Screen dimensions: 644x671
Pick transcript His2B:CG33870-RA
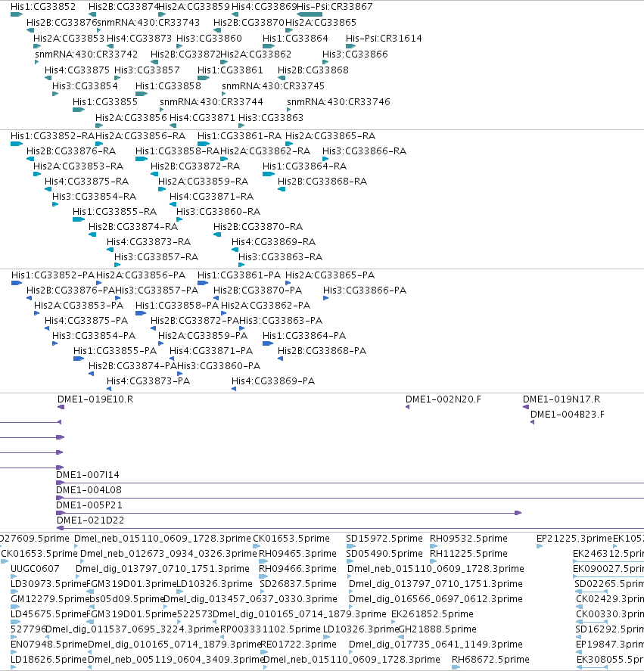point(258,227)
